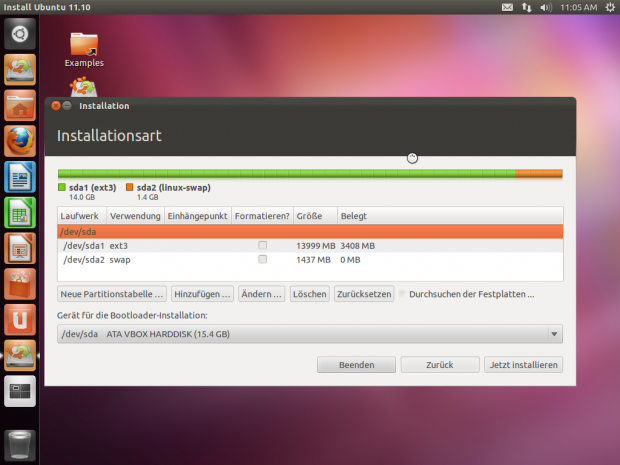The width and height of the screenshot is (620, 465).
Task: Launch the Install Ubuntu icon at launcher top
Action: coord(20,70)
